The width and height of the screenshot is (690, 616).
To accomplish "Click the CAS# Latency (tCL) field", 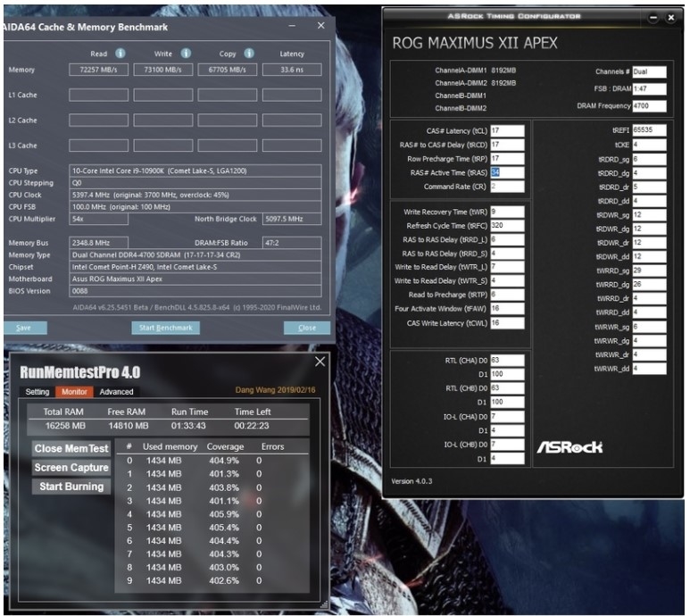I will pyautogui.click(x=507, y=130).
